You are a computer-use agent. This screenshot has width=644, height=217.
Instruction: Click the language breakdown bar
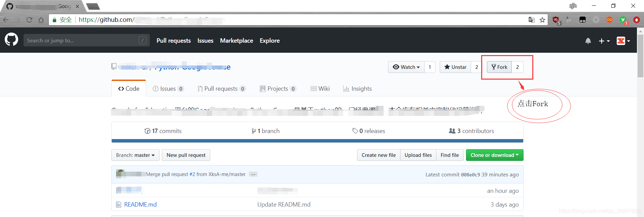coord(317,141)
